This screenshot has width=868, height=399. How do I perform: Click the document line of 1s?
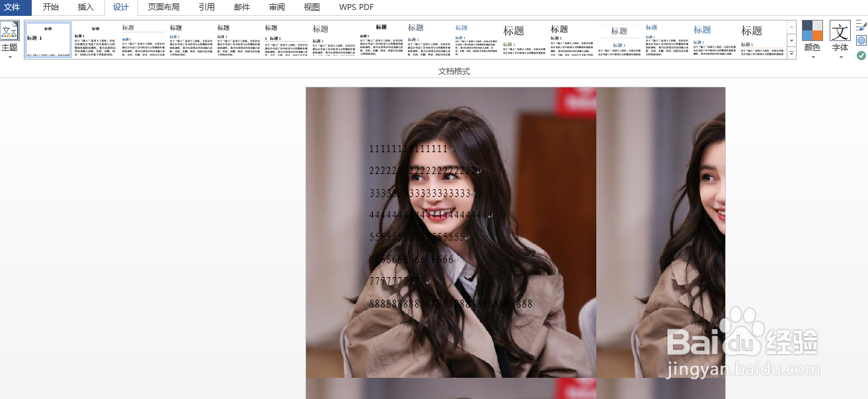(410, 149)
